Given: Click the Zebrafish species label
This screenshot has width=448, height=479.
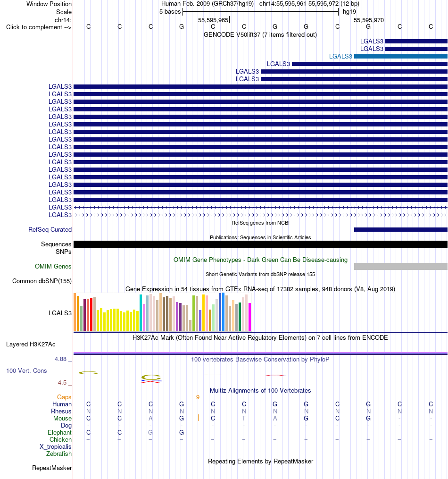Looking at the screenshot, I should pyautogui.click(x=59, y=454).
